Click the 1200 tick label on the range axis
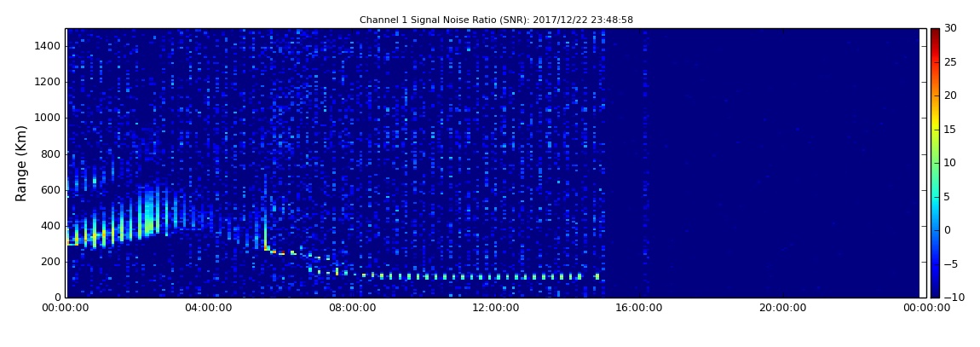The image size is (980, 347). (x=48, y=82)
